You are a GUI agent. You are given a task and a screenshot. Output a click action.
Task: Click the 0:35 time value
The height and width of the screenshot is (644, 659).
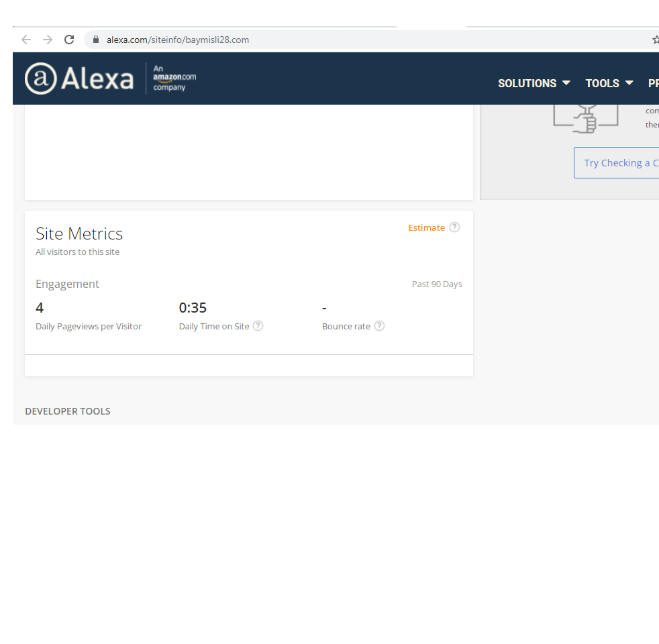[x=193, y=307]
